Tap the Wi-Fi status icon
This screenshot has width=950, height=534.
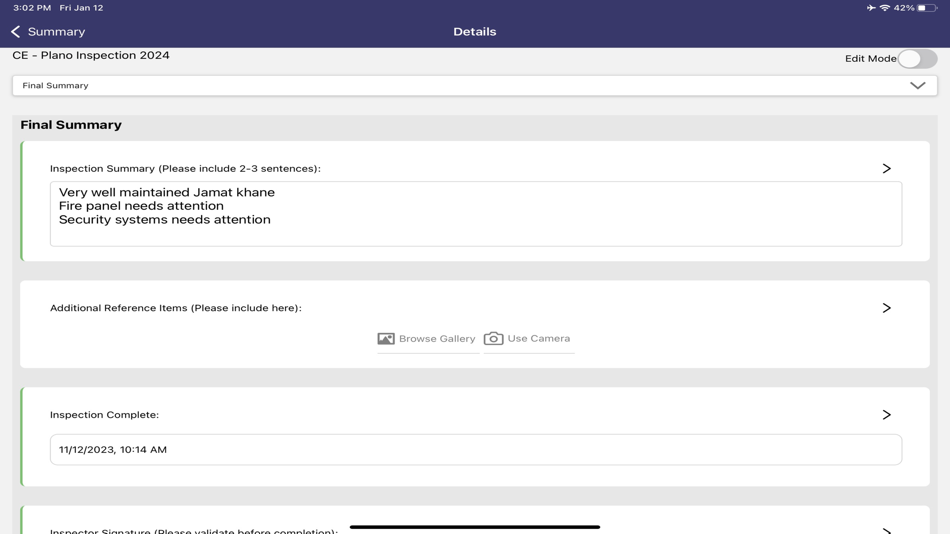[x=885, y=8]
